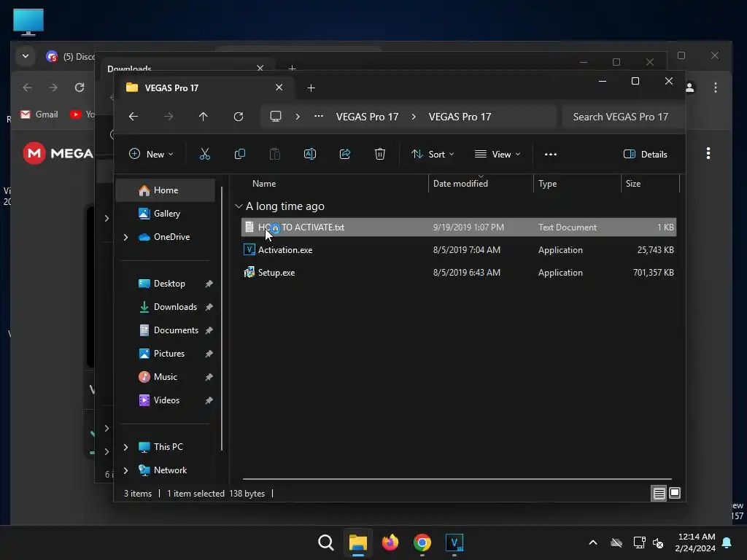This screenshot has height=560, width=747.
Task: Select the VEGAS Pro 17 Explorer tab
Action: (205, 88)
